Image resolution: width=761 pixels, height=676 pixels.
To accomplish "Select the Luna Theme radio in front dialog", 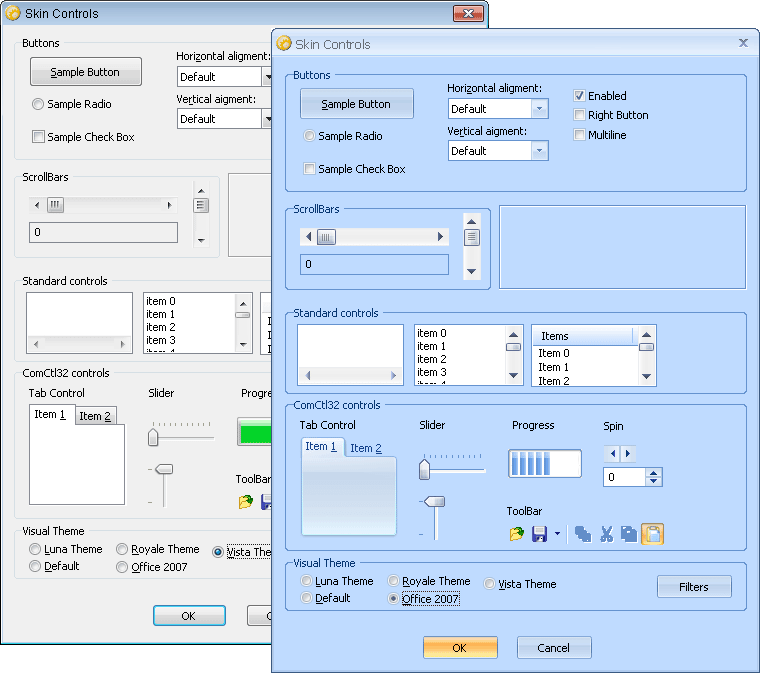I will click(x=307, y=581).
